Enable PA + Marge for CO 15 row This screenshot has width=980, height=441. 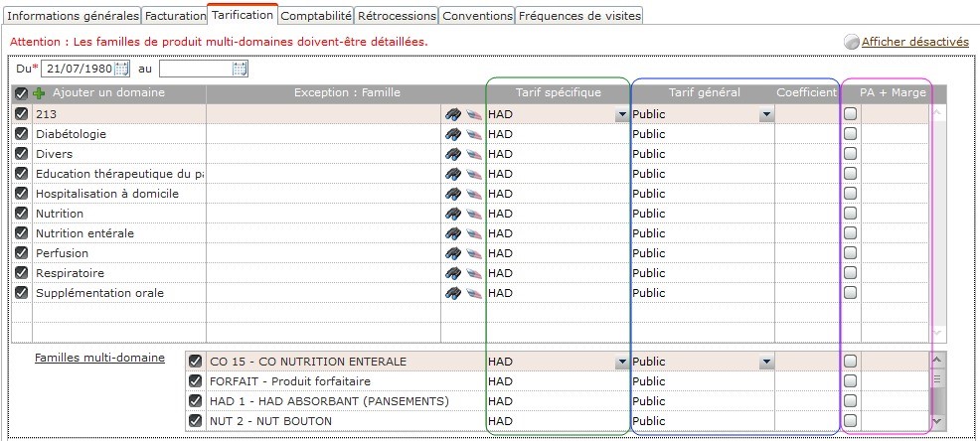click(x=850, y=362)
